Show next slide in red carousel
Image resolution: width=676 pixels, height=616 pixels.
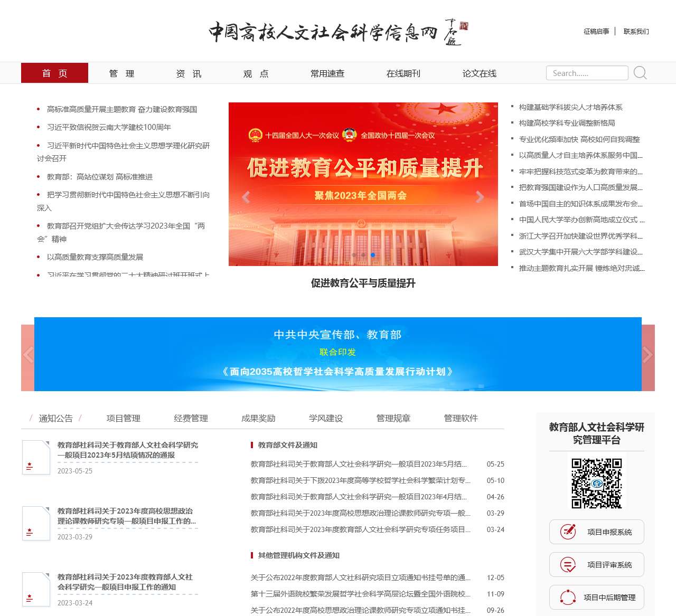(480, 197)
